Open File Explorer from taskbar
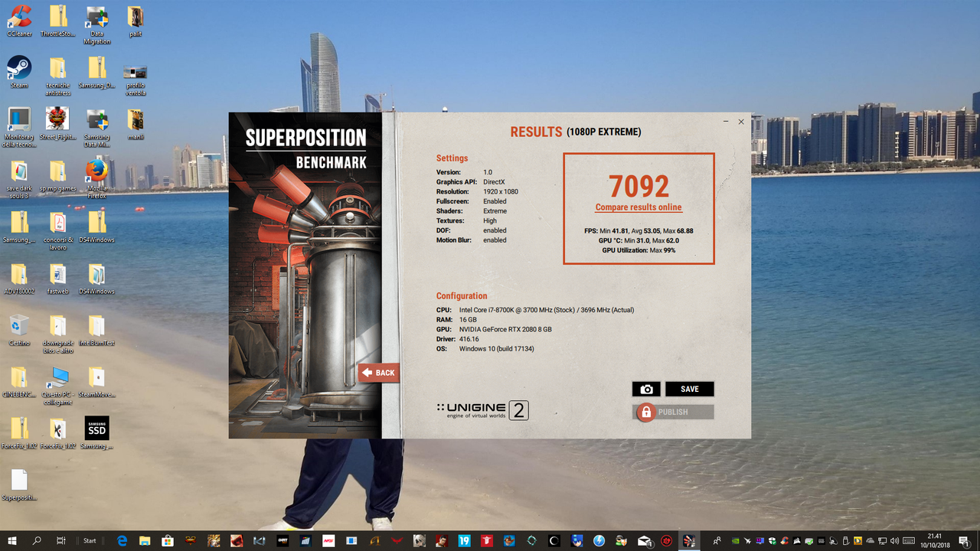Screen dimensions: 980x551 click(x=145, y=540)
